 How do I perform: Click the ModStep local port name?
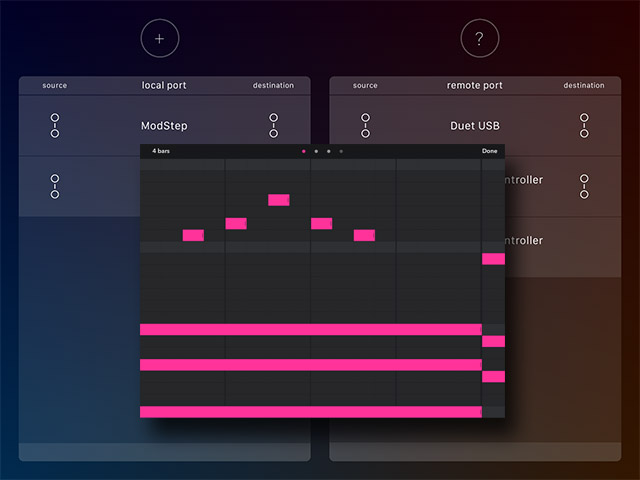click(x=164, y=126)
